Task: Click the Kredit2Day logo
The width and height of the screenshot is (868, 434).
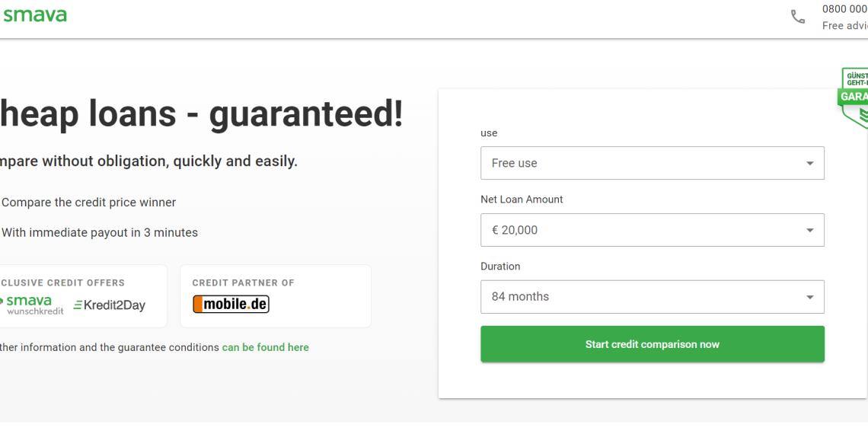Action: coord(109,305)
